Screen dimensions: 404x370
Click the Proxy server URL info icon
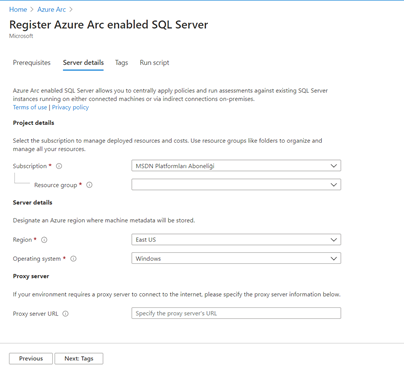pyautogui.click(x=66, y=314)
